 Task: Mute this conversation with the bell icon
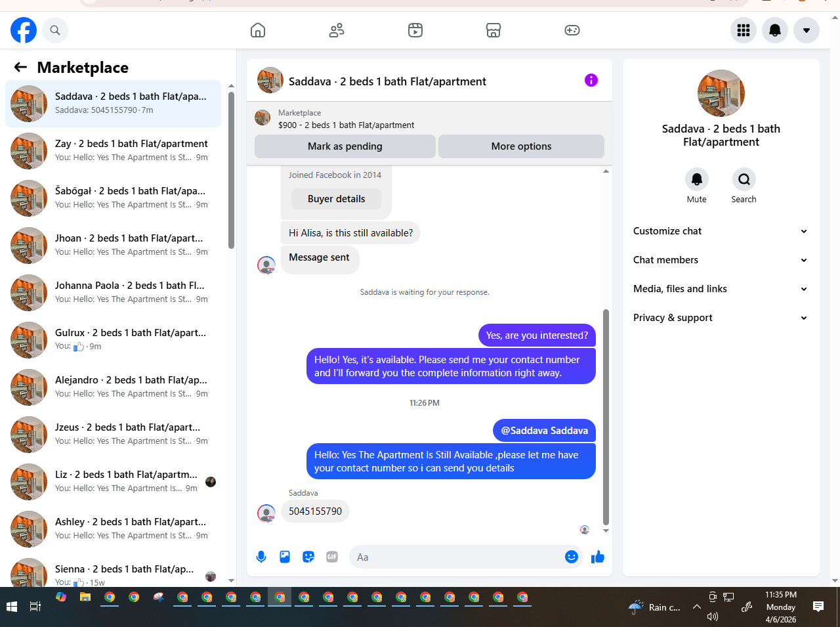click(697, 179)
